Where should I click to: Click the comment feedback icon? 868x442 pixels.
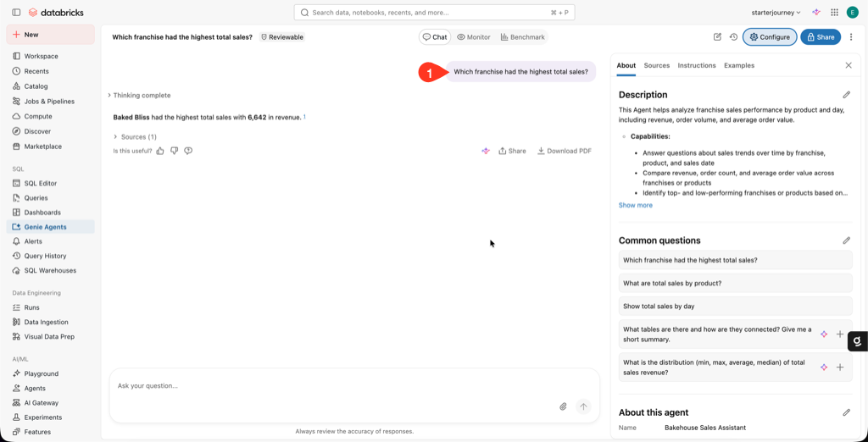[188, 151]
